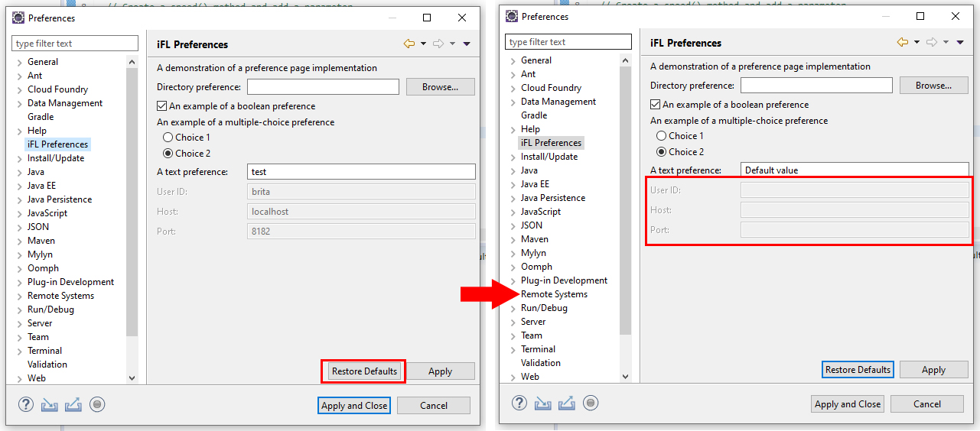Expand the General node in left tree
The height and width of the screenshot is (431, 980).
click(20, 62)
